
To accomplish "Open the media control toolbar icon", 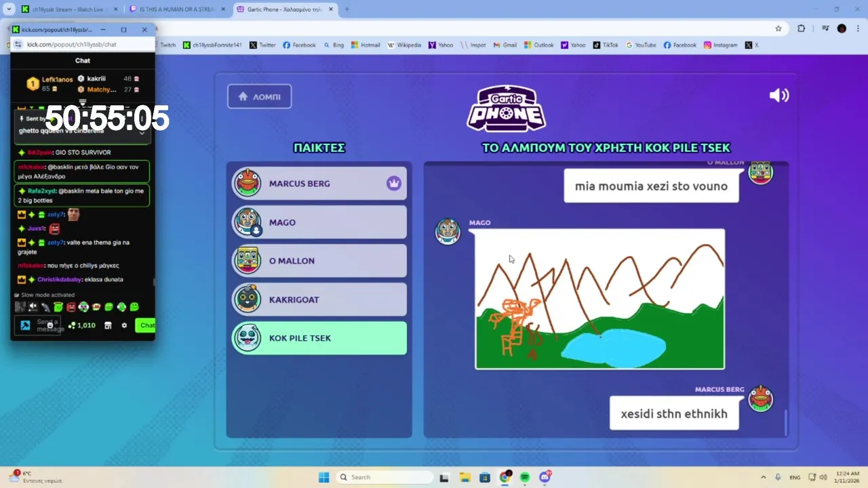I will point(825,28).
